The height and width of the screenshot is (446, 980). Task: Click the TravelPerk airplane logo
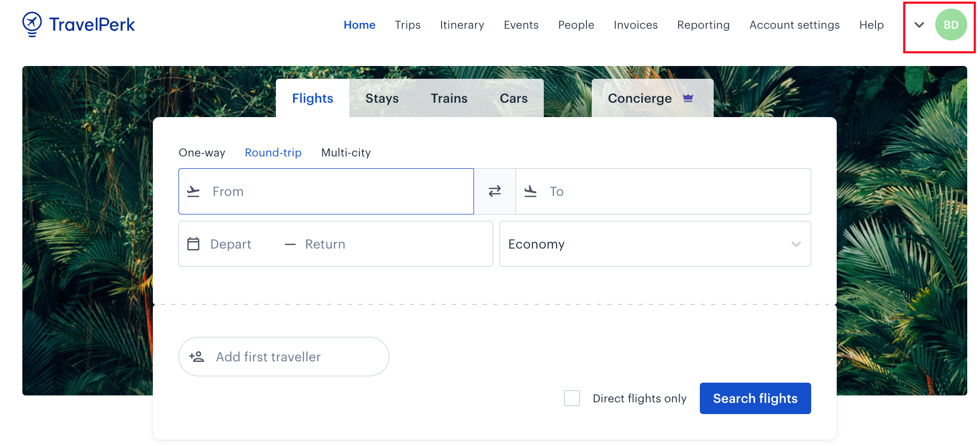pyautogui.click(x=31, y=23)
